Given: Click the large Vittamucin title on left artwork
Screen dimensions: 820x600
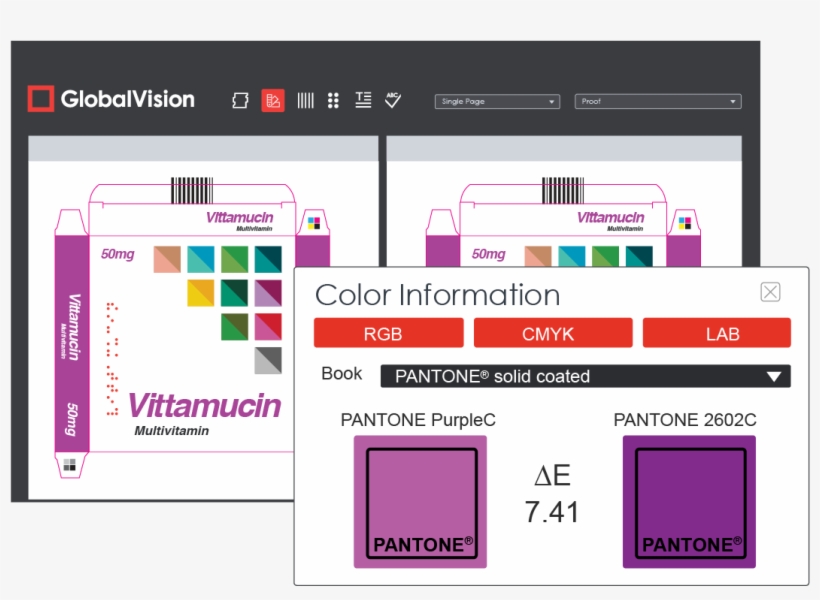Looking at the screenshot, I should tap(204, 405).
